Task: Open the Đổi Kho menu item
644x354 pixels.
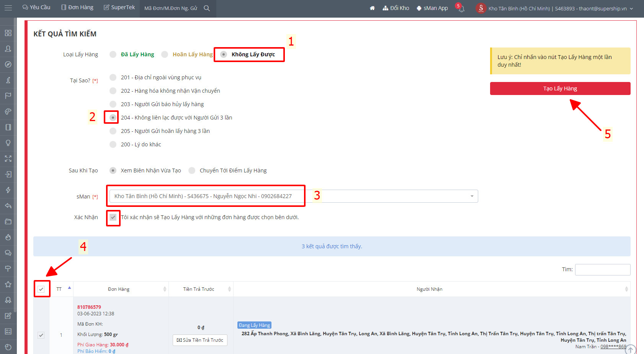Action: point(396,8)
